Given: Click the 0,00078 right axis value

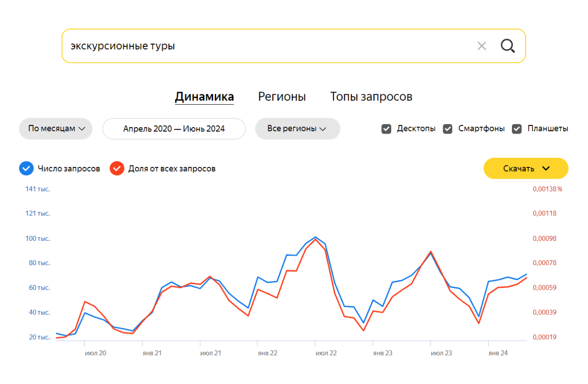Looking at the screenshot, I should 544,263.
